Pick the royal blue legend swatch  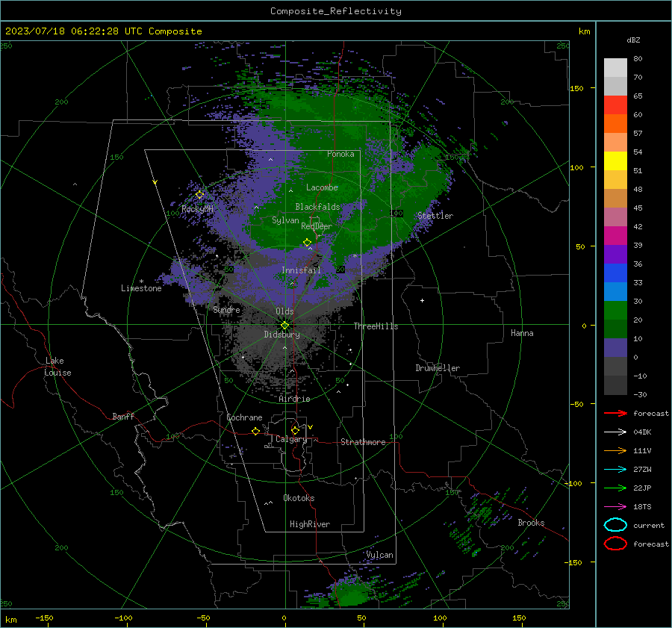(615, 273)
